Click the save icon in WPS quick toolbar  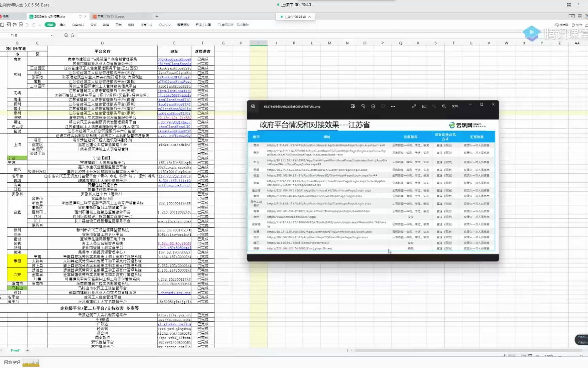pyautogui.click(x=2, y=25)
